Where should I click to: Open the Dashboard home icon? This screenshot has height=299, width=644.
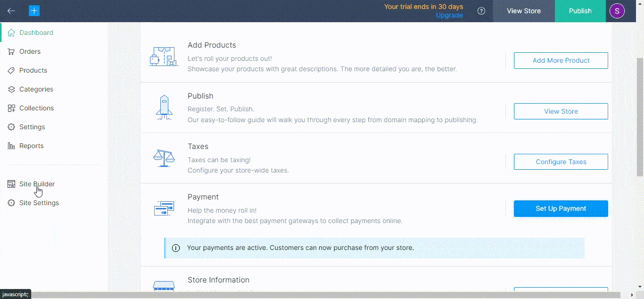[x=11, y=32]
